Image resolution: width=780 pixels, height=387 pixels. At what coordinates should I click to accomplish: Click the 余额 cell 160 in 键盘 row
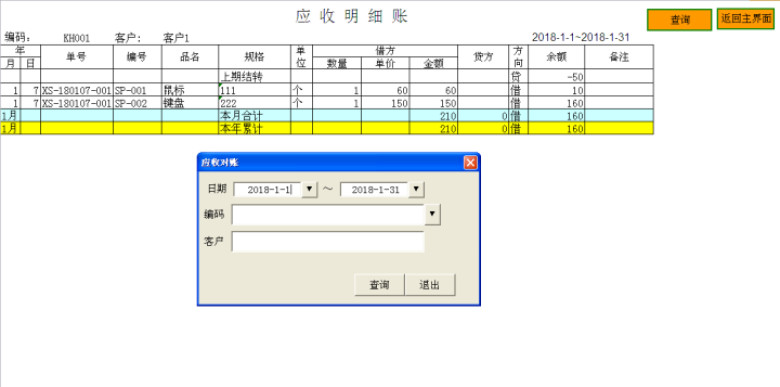556,103
